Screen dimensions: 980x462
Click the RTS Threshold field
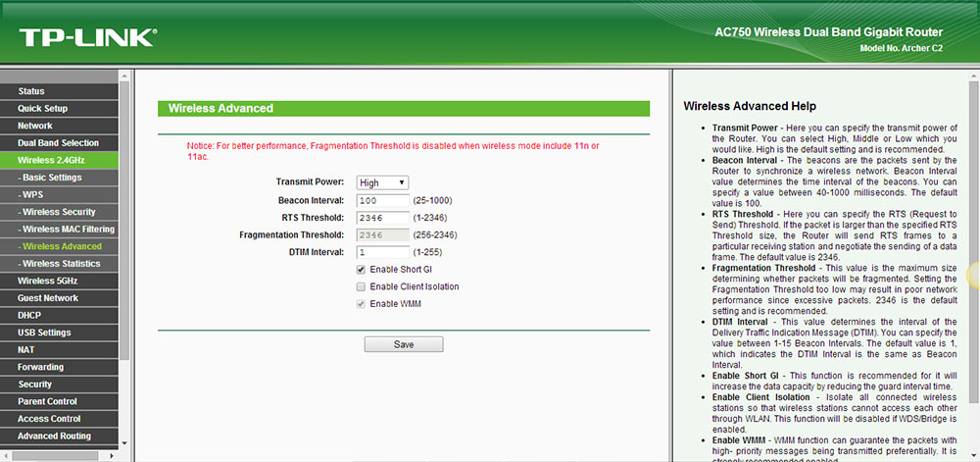[x=382, y=218]
